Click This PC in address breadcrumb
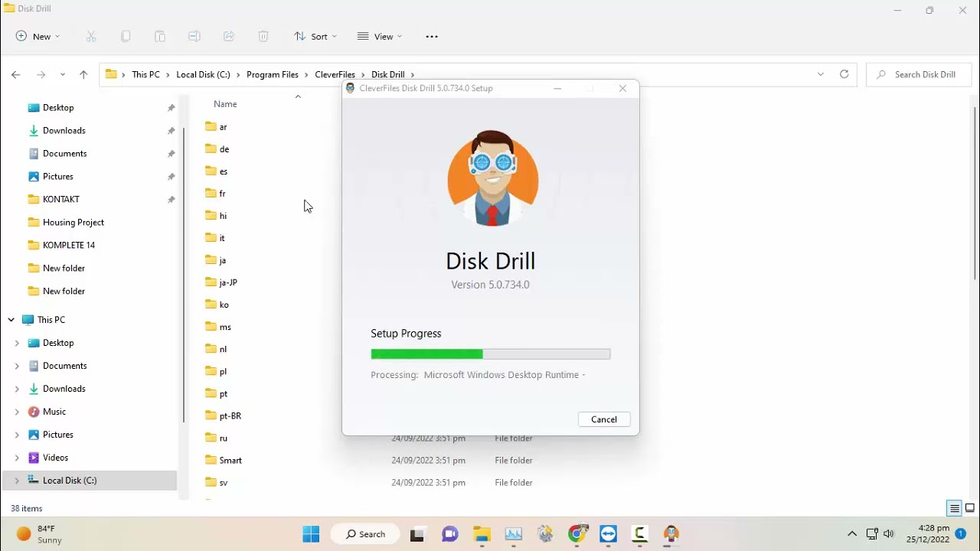980x551 pixels. click(145, 74)
